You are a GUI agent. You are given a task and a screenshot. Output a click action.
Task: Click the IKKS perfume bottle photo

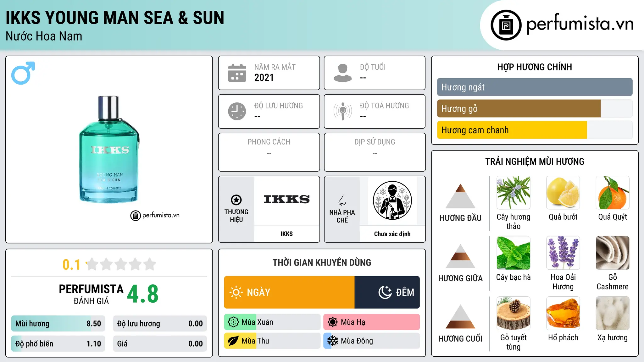coord(109,149)
